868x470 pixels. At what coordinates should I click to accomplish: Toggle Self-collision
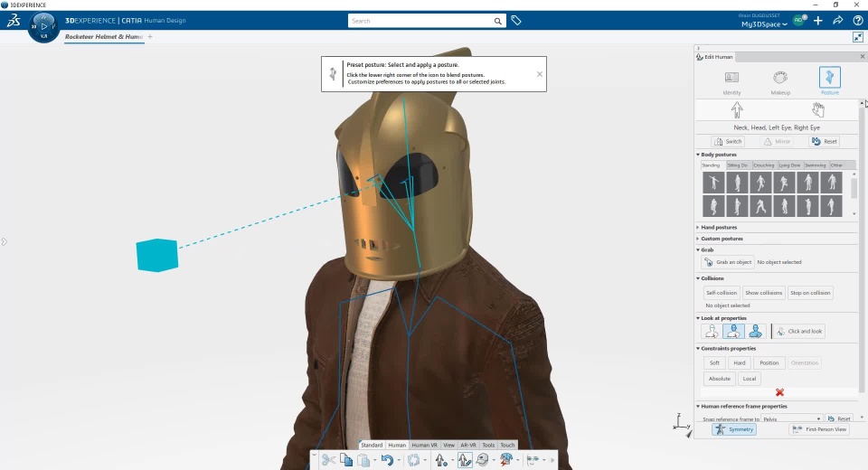(x=722, y=293)
